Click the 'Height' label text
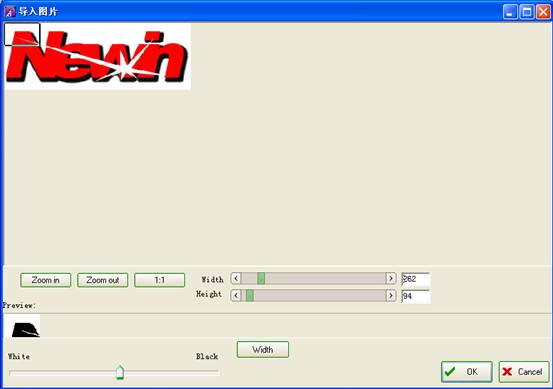The width and height of the screenshot is (553, 389). [209, 294]
